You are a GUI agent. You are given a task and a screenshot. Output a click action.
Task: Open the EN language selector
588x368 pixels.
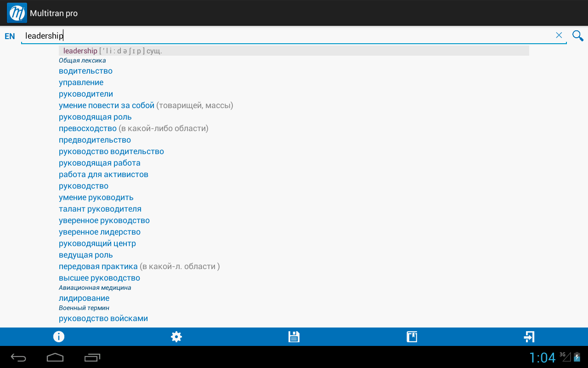coord(9,35)
